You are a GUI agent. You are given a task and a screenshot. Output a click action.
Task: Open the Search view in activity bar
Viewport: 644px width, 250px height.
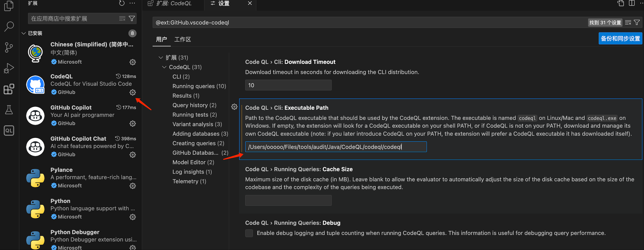point(9,26)
